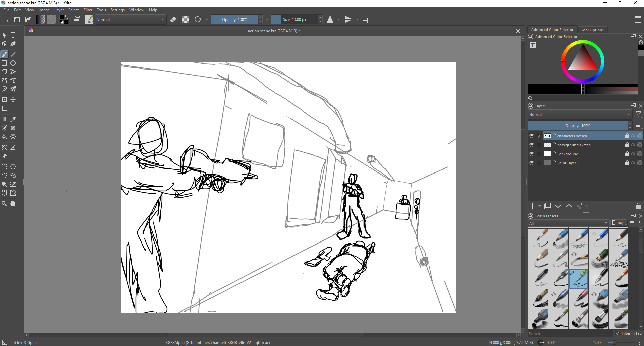This screenshot has height=346, width=644.
Task: Adjust the layer Opacity slider
Action: 578,126
